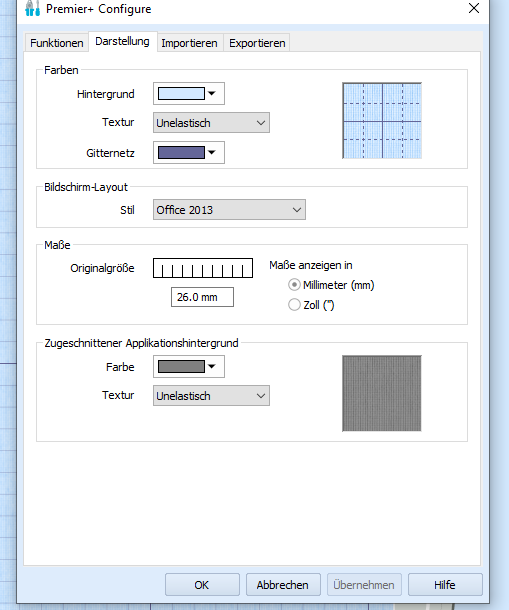Click the Abbrechen button
Image resolution: width=509 pixels, height=610 pixels.
(x=283, y=585)
